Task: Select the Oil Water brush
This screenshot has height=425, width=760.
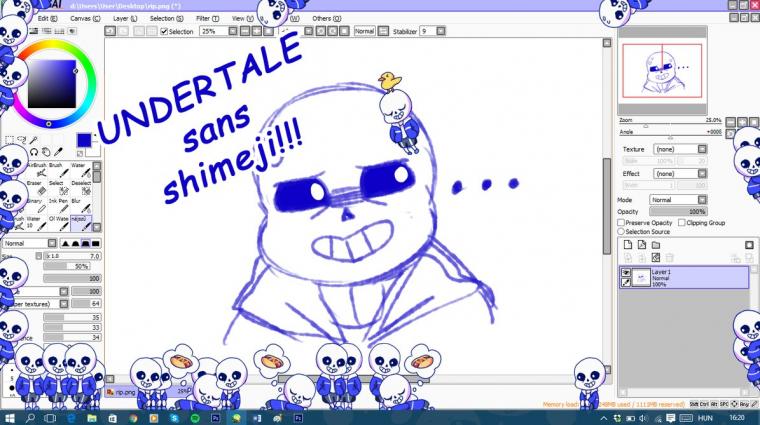Action: pos(58,223)
